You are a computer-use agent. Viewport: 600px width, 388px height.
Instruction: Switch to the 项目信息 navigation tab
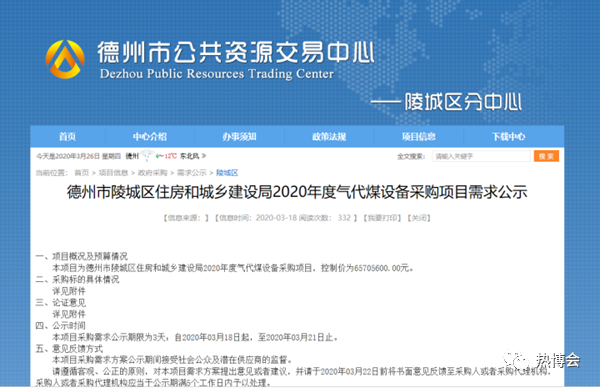[419, 137]
